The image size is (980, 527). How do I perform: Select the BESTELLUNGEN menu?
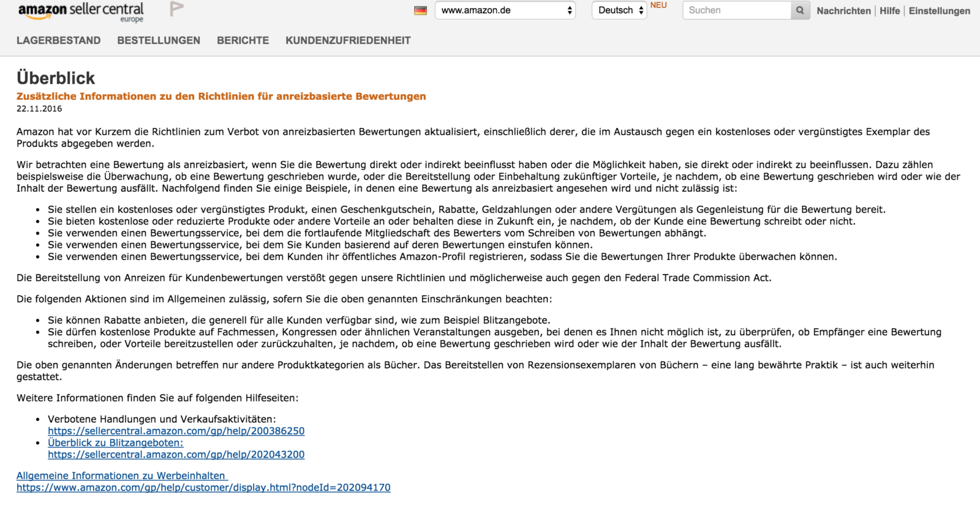(x=159, y=40)
